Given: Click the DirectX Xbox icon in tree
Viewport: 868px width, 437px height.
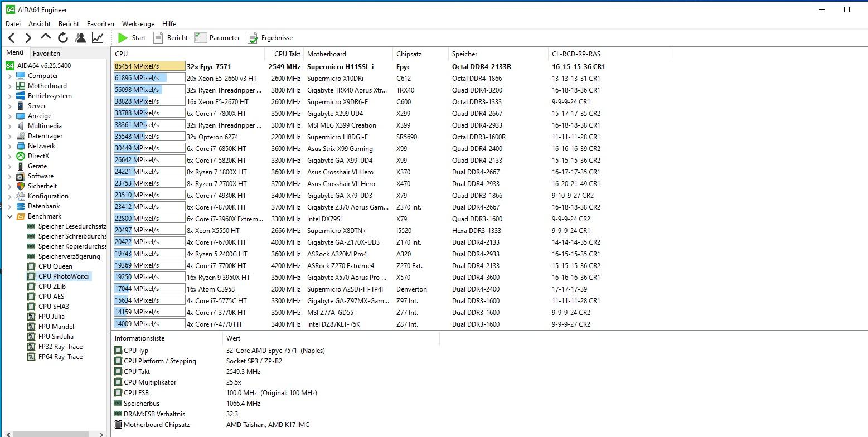Looking at the screenshot, I should pyautogui.click(x=21, y=156).
